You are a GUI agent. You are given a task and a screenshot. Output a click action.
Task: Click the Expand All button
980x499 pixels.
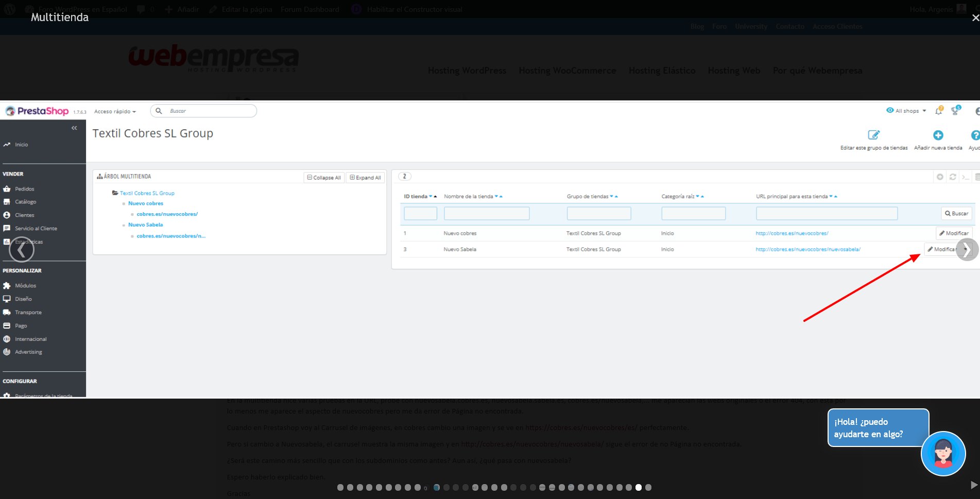coord(365,178)
